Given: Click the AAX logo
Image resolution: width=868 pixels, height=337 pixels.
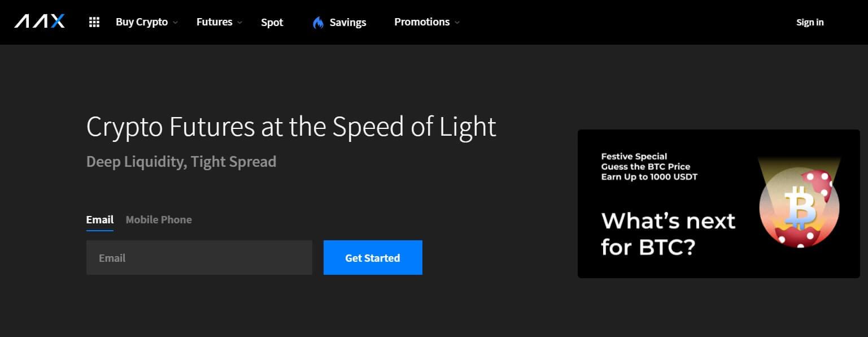Looking at the screenshot, I should tap(40, 21).
